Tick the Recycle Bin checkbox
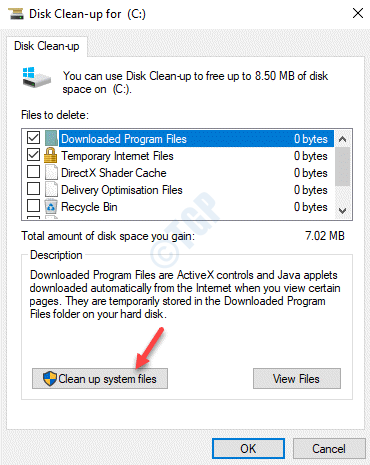The height and width of the screenshot is (465, 370). [33, 206]
